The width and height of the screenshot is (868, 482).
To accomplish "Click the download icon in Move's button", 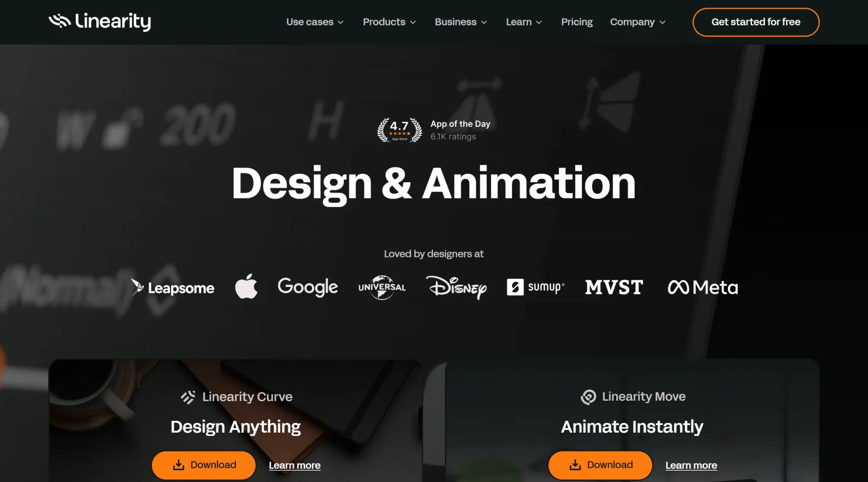I will pos(575,465).
